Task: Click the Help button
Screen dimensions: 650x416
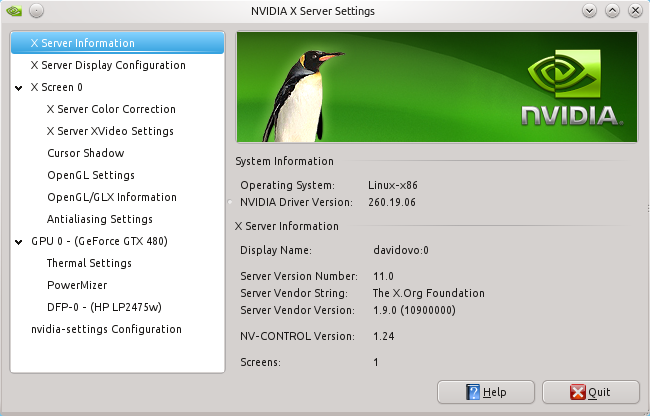Action: (x=486, y=392)
